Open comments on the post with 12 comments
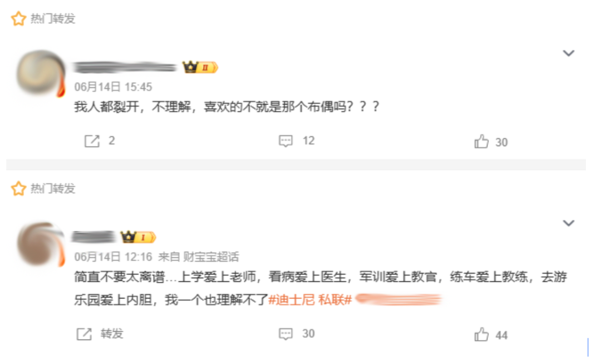 (285, 141)
